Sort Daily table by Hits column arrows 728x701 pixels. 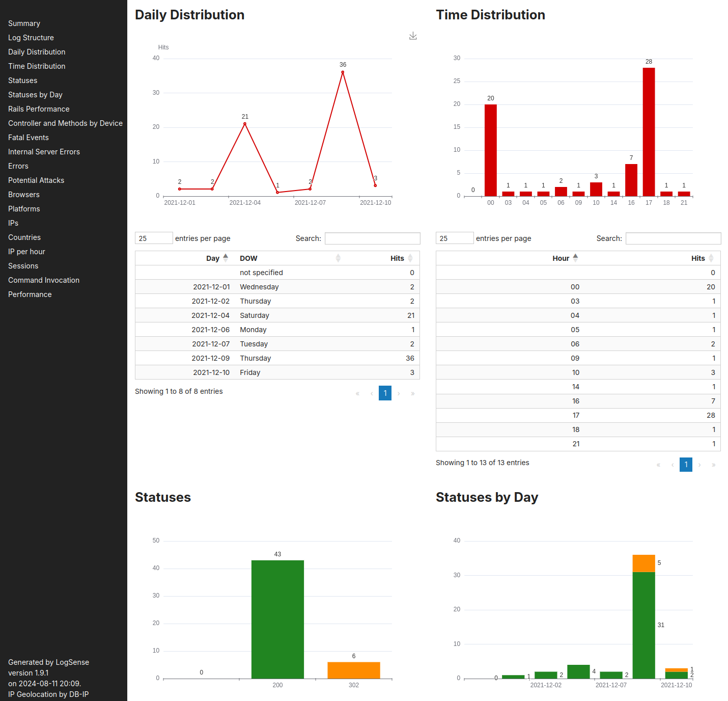click(410, 258)
